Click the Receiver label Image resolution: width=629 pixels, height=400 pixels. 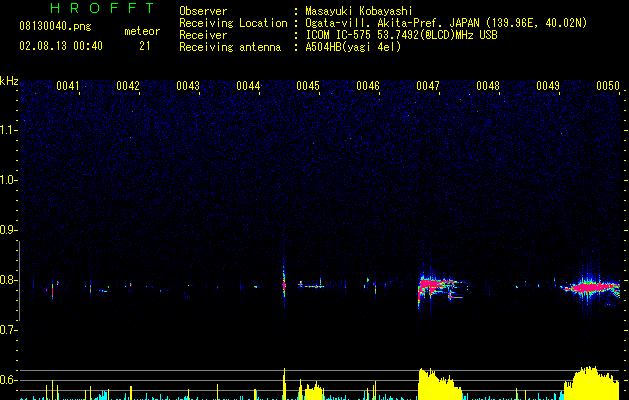pos(203,35)
